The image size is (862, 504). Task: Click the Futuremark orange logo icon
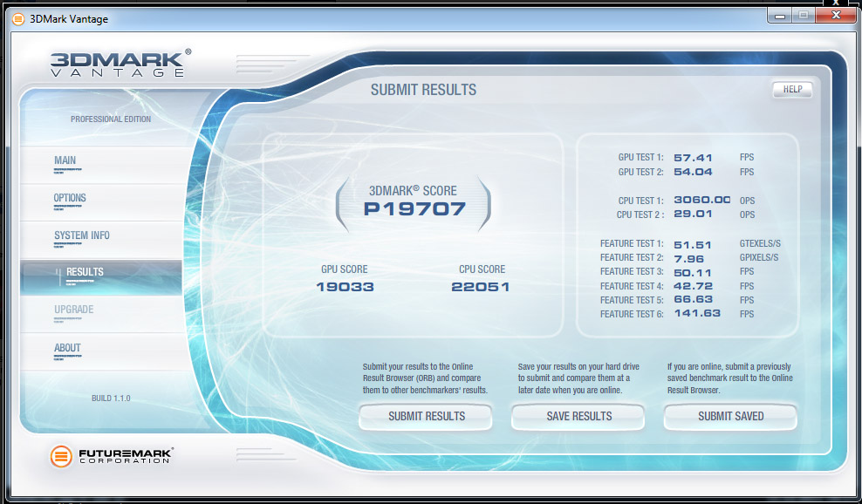tap(61, 456)
